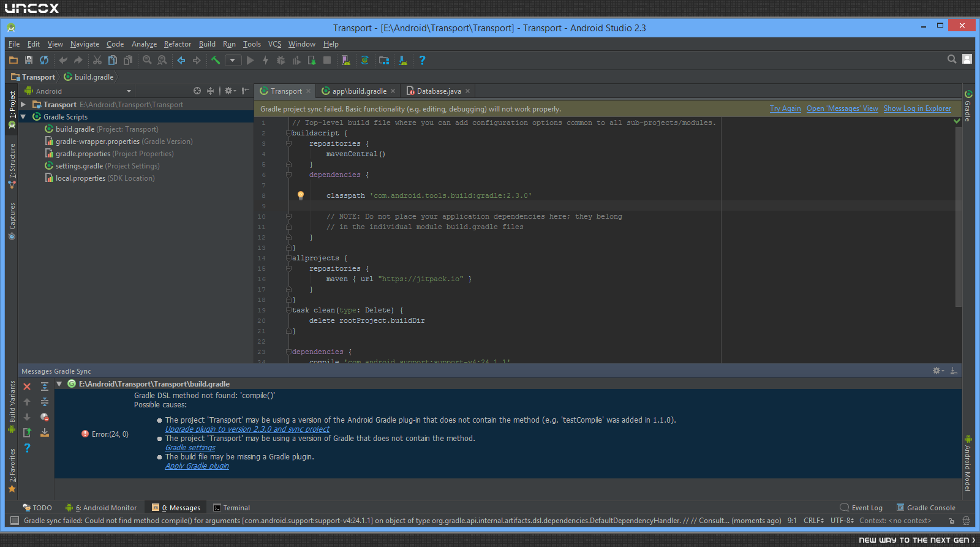Open the Analyze menu
The width and height of the screenshot is (980, 547).
pos(144,44)
